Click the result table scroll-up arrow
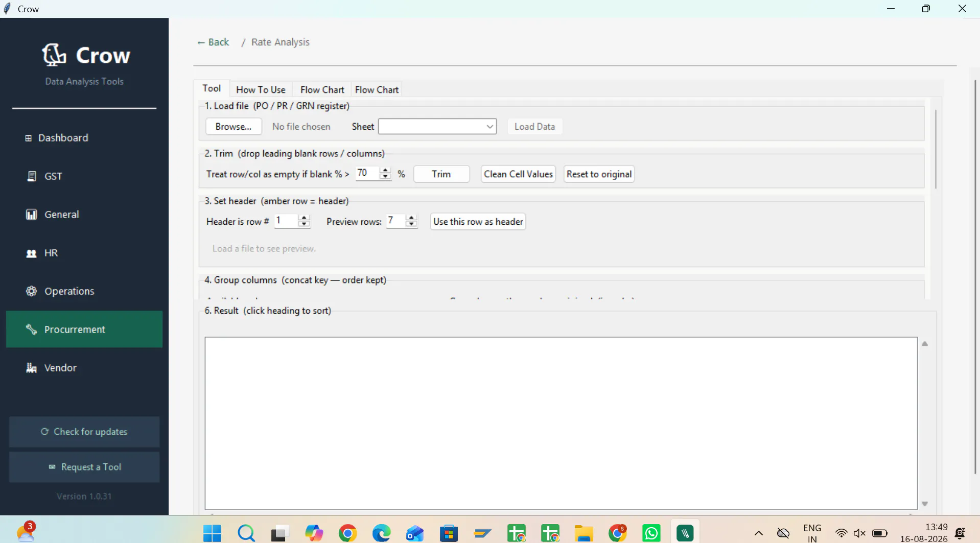Screen dimensions: 980x543 (x=925, y=344)
